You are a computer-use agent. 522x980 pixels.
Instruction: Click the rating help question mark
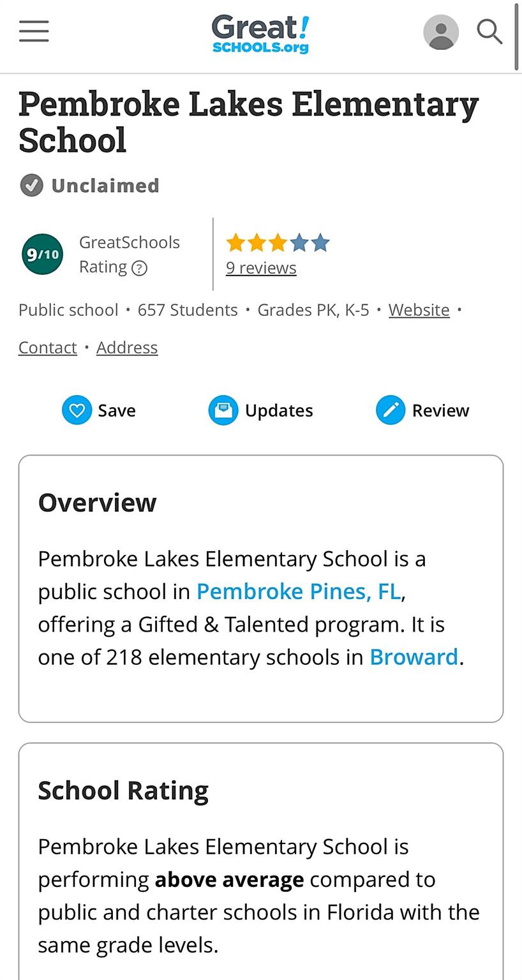click(x=139, y=268)
